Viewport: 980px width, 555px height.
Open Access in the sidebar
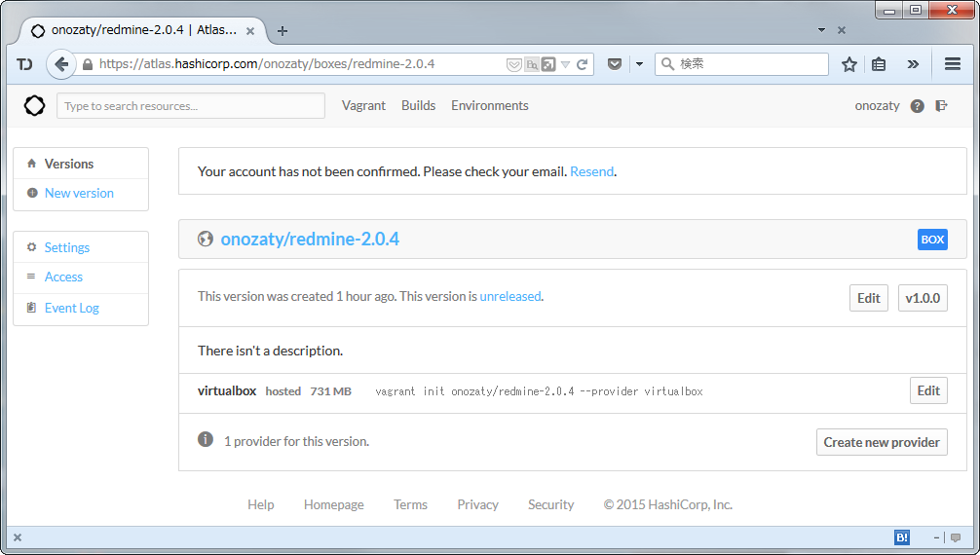pyautogui.click(x=63, y=277)
